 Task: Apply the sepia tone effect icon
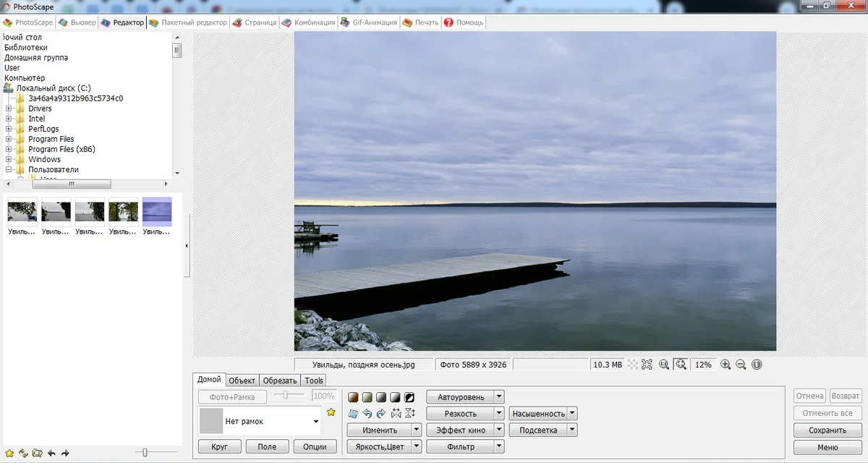pyautogui.click(x=353, y=397)
